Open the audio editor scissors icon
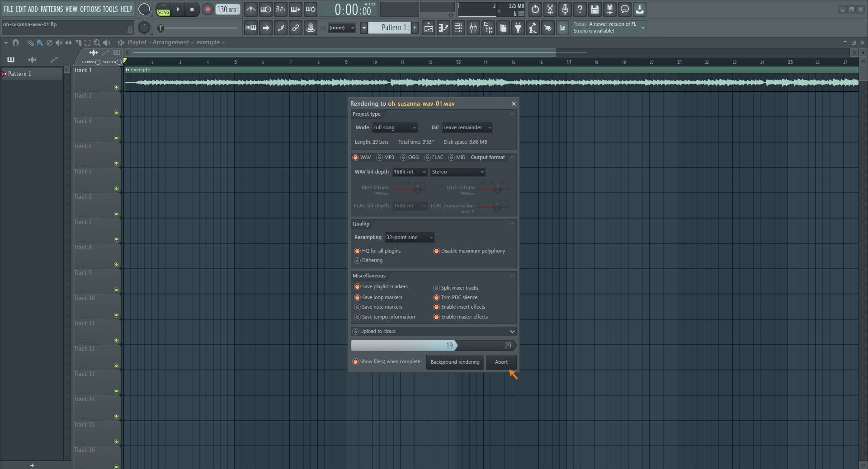Image resolution: width=868 pixels, height=469 pixels. [550, 9]
